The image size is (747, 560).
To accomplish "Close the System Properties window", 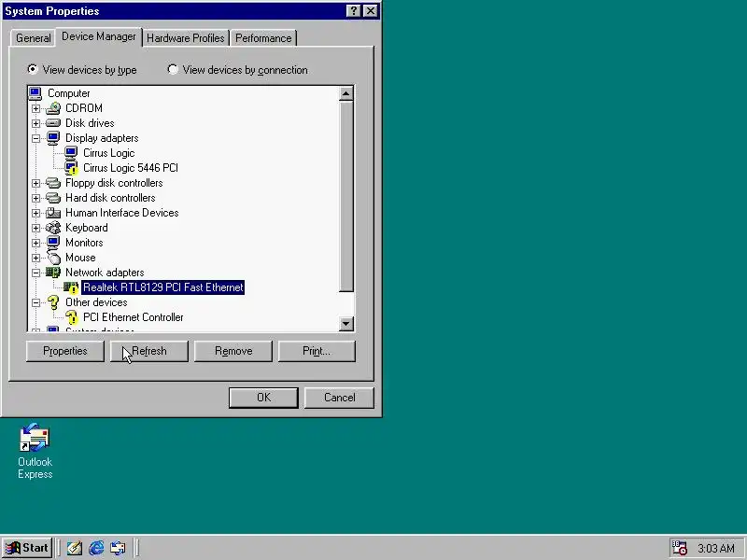I will [x=370, y=11].
